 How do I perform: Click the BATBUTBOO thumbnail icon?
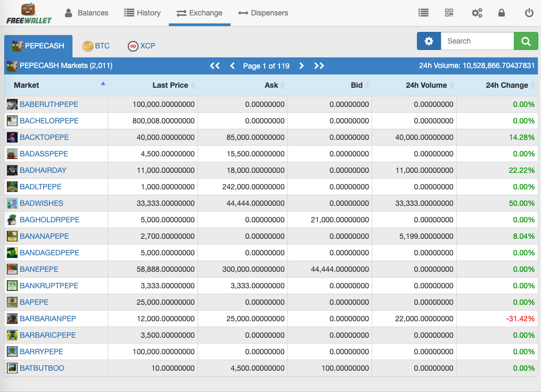click(x=12, y=368)
